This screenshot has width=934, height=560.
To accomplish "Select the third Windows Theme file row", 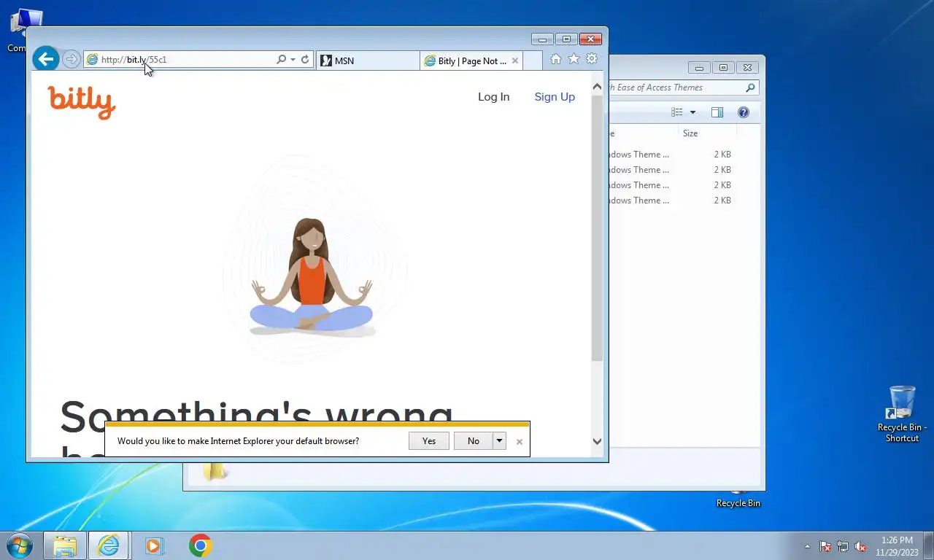I will coord(671,185).
